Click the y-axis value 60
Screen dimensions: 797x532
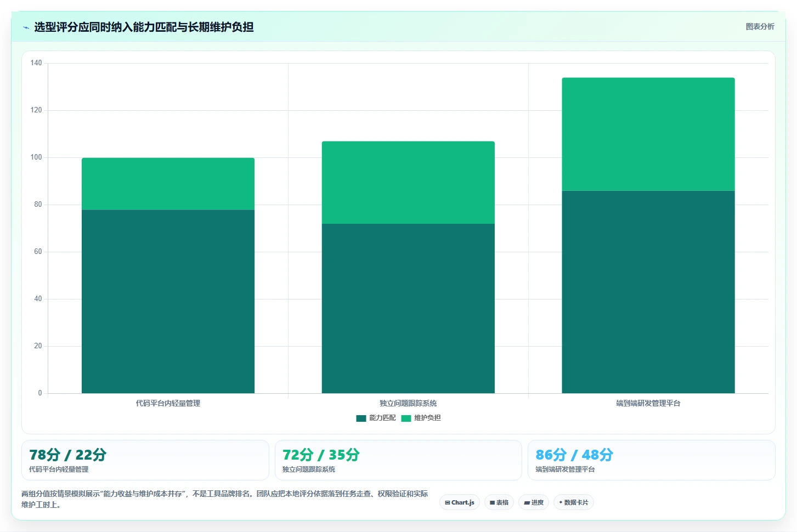(38, 252)
